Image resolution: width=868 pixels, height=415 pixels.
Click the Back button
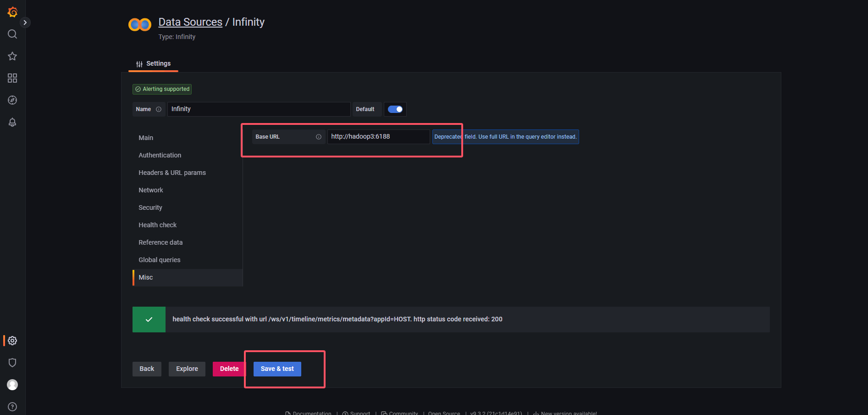(x=147, y=369)
